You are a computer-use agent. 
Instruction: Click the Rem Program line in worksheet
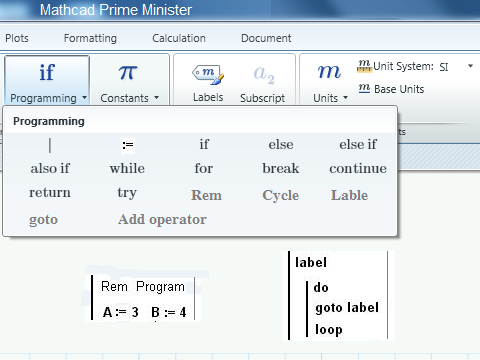(x=143, y=287)
